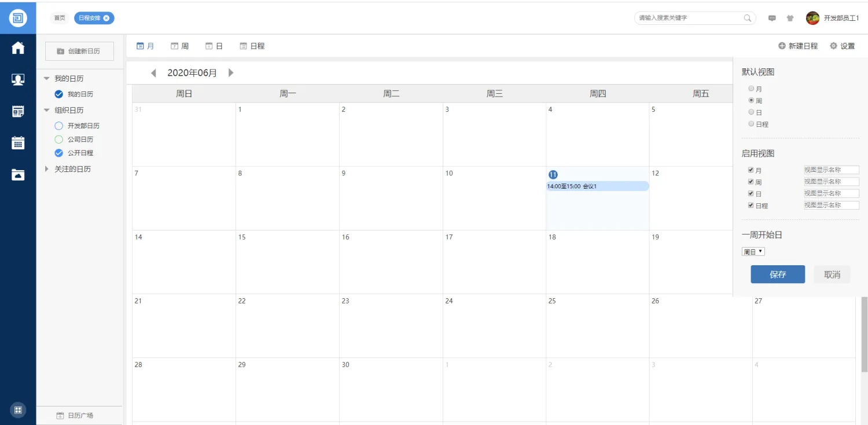
Task: Open the calendar grid icon in sidebar
Action: pyautogui.click(x=18, y=143)
